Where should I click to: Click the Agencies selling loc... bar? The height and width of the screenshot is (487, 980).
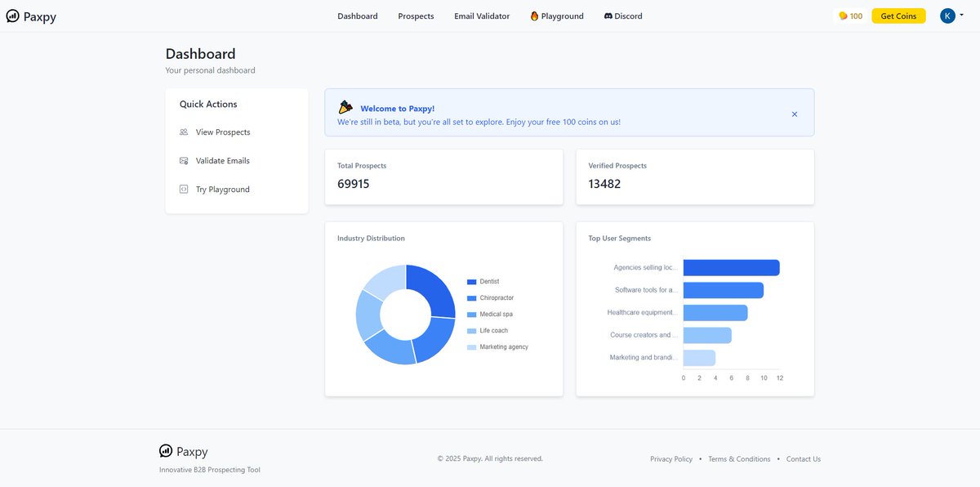731,268
